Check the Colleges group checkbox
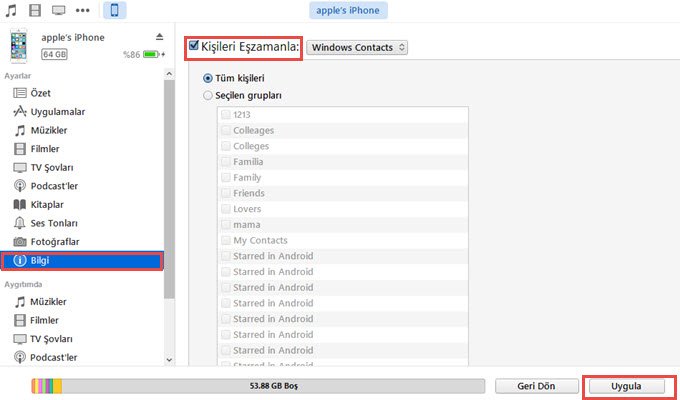 (226, 146)
